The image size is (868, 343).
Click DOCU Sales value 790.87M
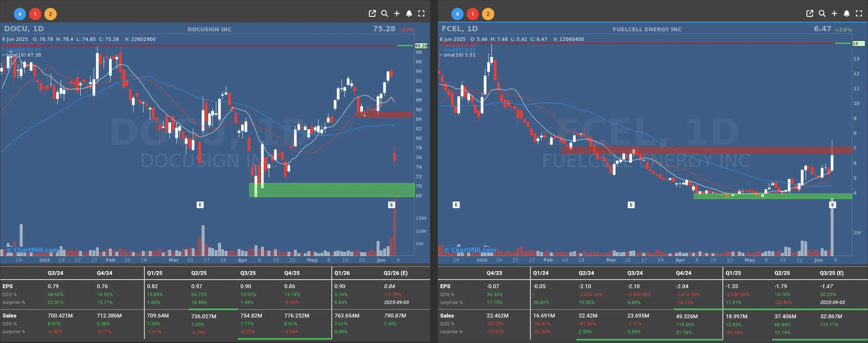(x=395, y=316)
